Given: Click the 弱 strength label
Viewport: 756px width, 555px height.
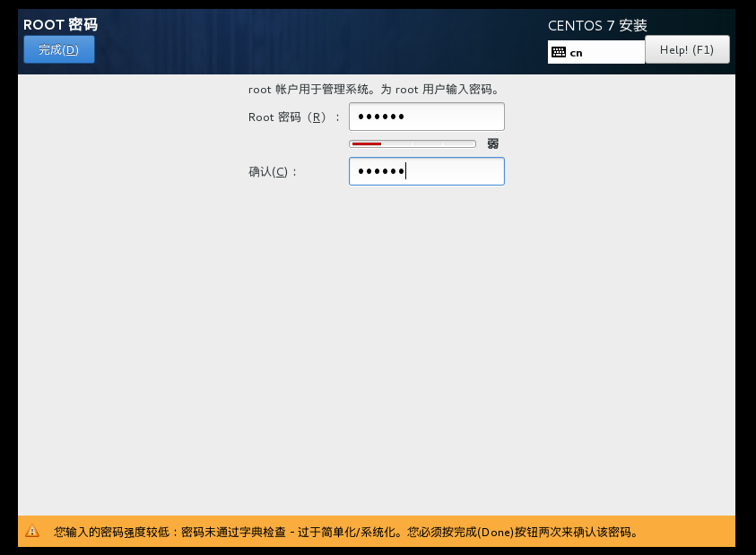Looking at the screenshot, I should pos(492,143).
